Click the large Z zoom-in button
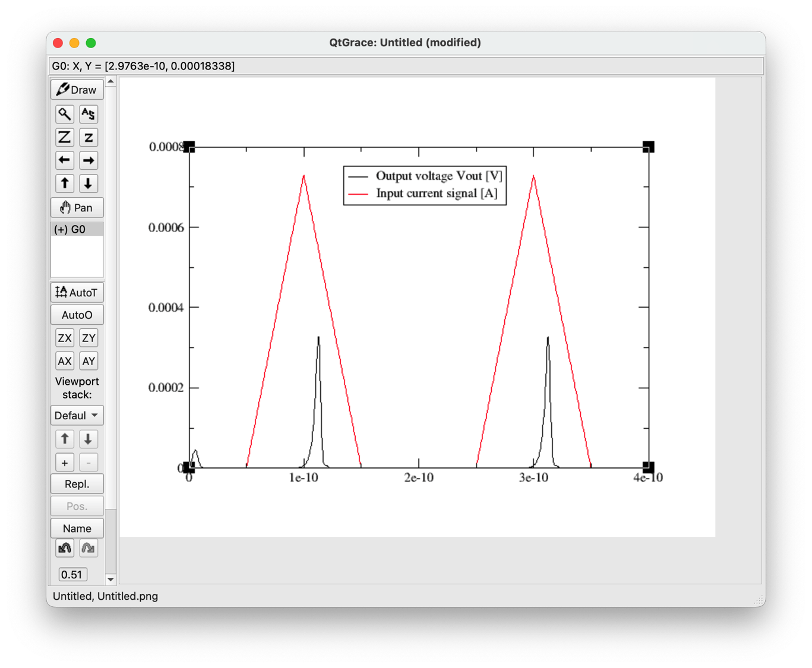Screen dimensions: 812x668 click(65, 137)
